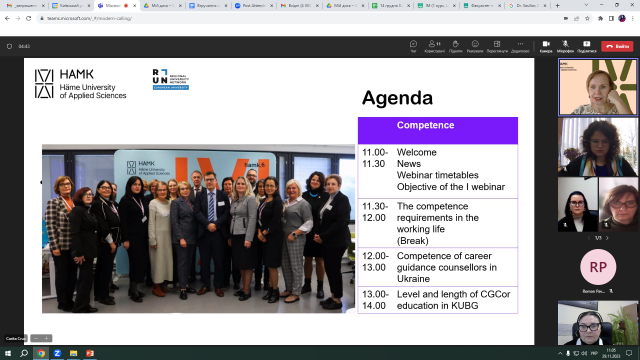Select the RP participant avatar

click(x=598, y=267)
